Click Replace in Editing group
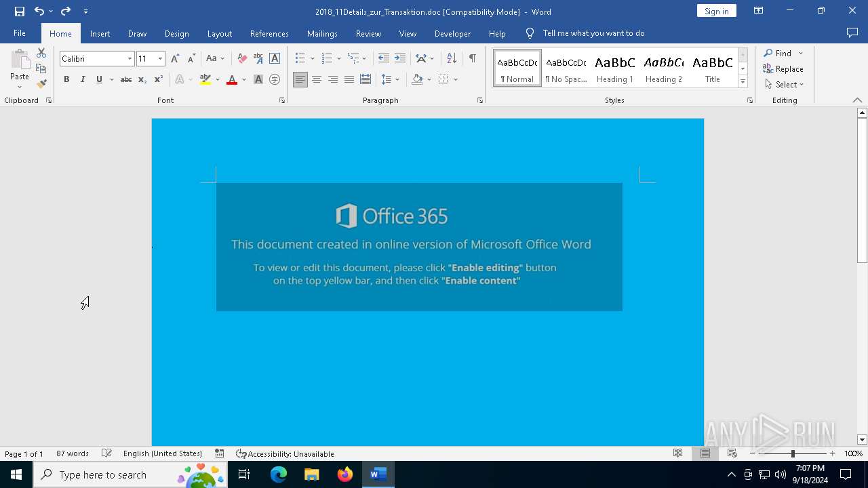868x488 pixels. 783,68
